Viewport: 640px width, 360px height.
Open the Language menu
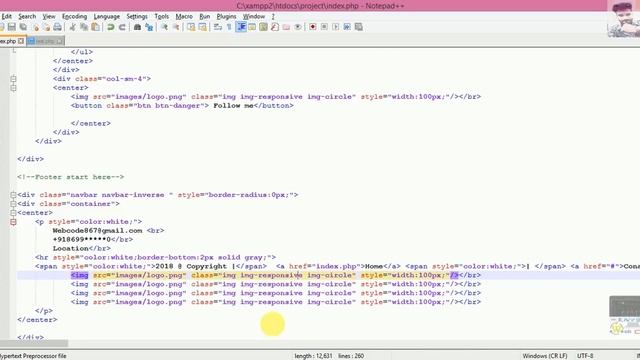tap(107, 16)
